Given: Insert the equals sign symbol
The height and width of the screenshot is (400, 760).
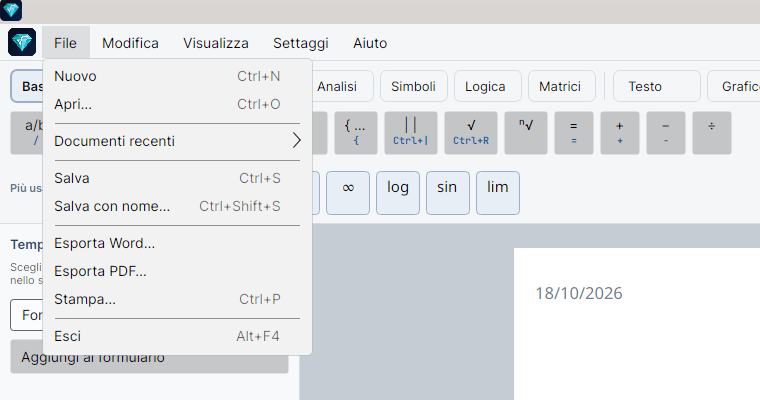Looking at the screenshot, I should pyautogui.click(x=574, y=133).
